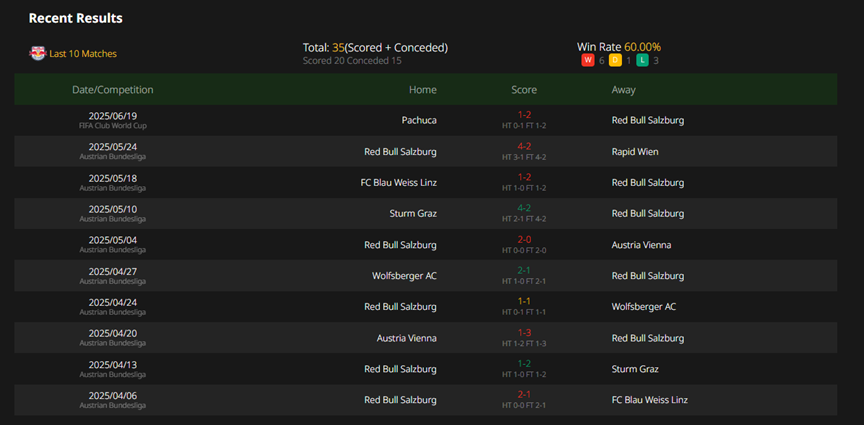864x425 pixels.
Task: Open Wolfsberger AC away team in 2025/04/24 row
Action: pos(644,306)
